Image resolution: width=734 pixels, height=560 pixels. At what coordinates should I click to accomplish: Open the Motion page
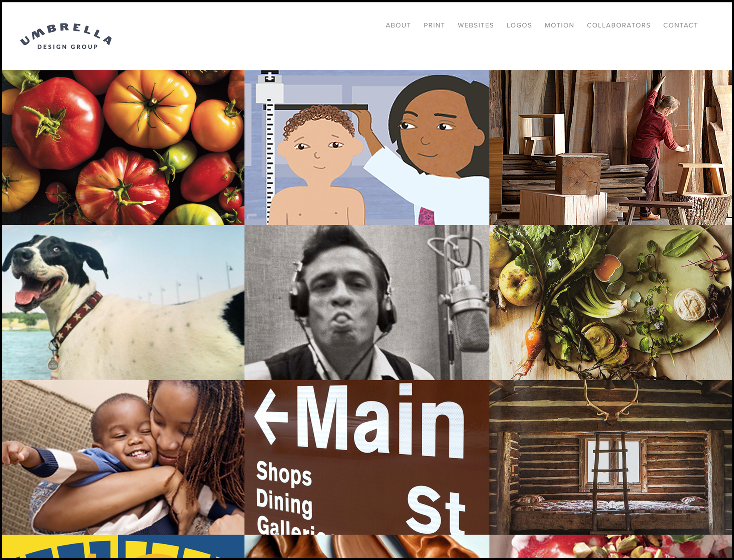coord(559,25)
